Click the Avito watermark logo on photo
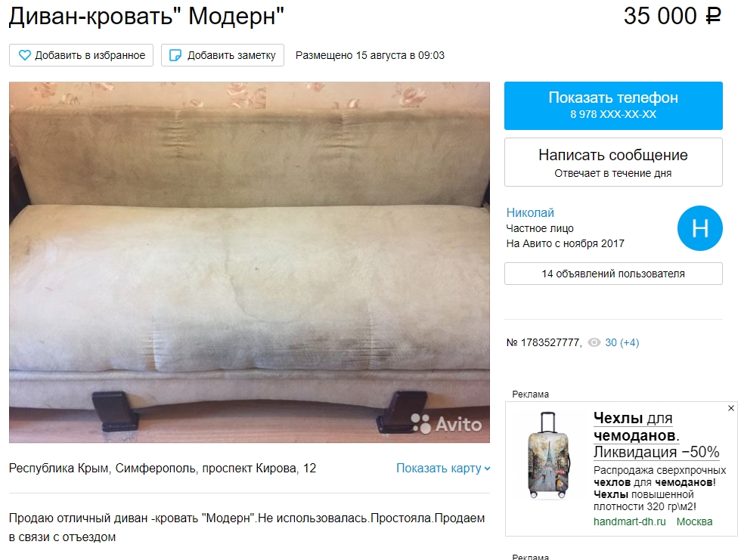Screen dimensions: 741x560 tap(446, 423)
